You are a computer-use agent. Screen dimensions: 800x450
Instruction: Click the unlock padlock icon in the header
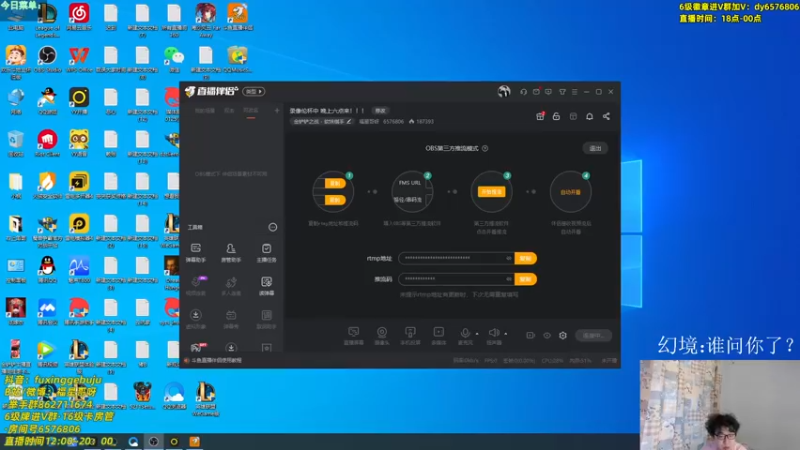tap(556, 116)
